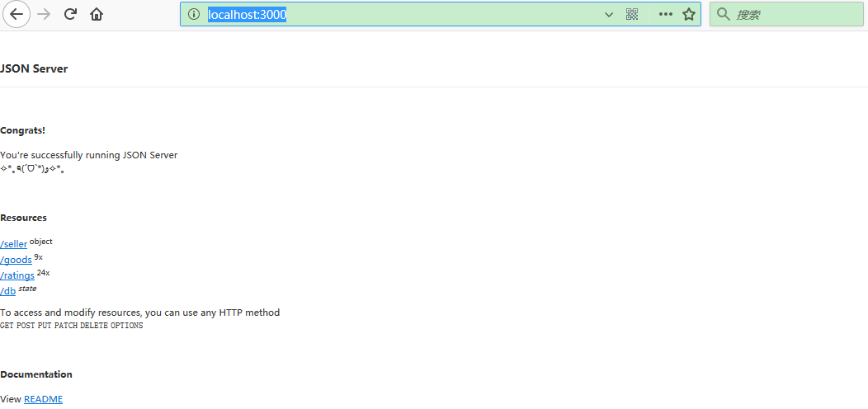This screenshot has height=409, width=868.
Task: Open the /seller resource link
Action: coord(14,244)
